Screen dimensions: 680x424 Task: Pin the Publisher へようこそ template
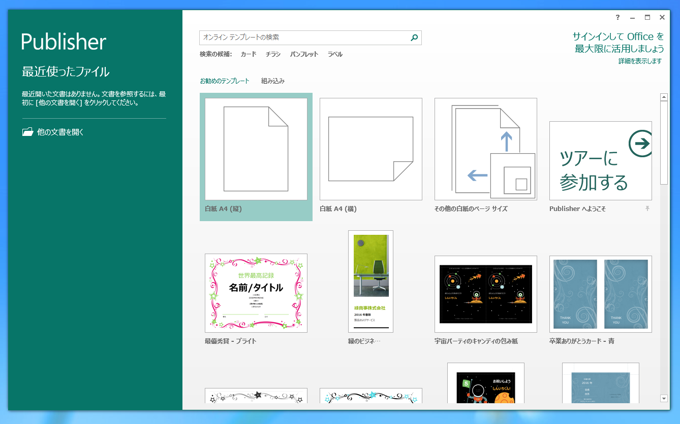(647, 209)
